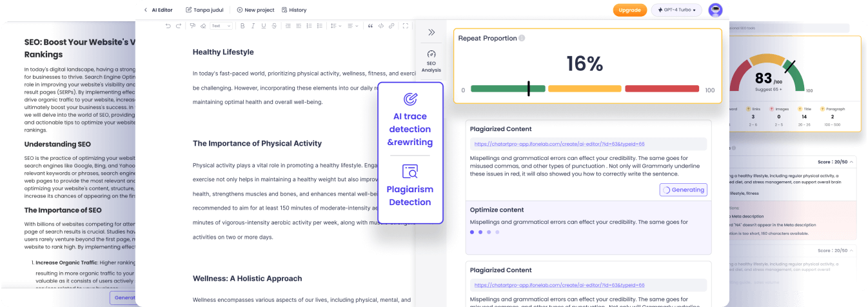
Task: Collapse the side panel with double chevron
Action: click(431, 32)
